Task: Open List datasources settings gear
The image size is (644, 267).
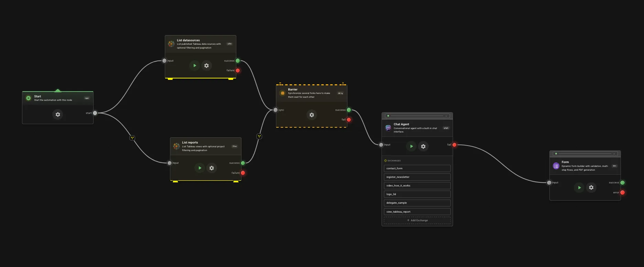Action: (206, 65)
